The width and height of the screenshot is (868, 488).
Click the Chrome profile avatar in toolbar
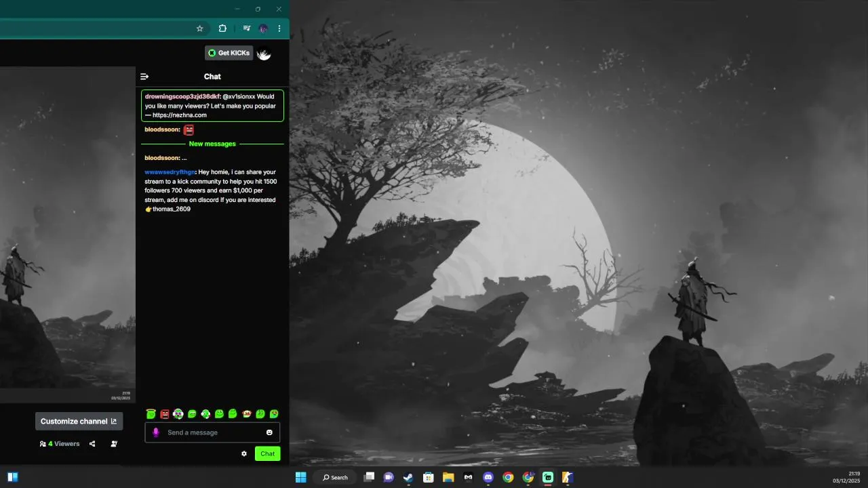263,28
